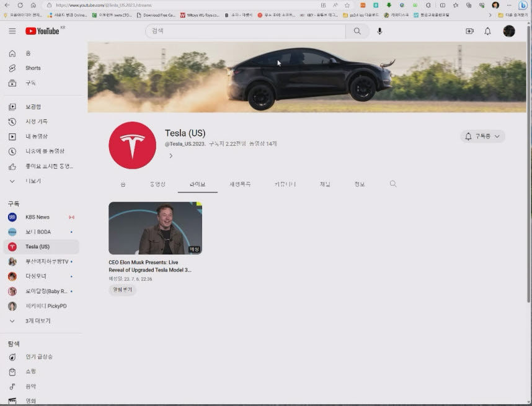Image resolution: width=532 pixels, height=406 pixels.
Task: Click into the YouTube 검색 search field
Action: coord(246,31)
